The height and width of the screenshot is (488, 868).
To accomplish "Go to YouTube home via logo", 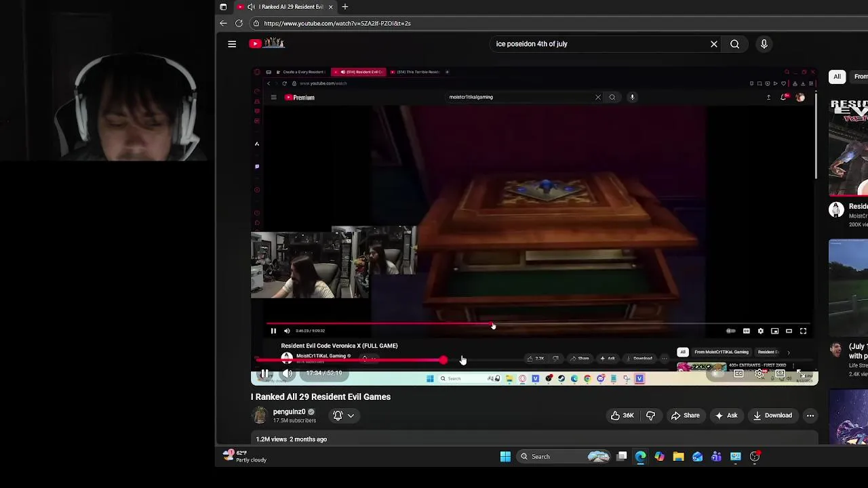I will point(267,43).
